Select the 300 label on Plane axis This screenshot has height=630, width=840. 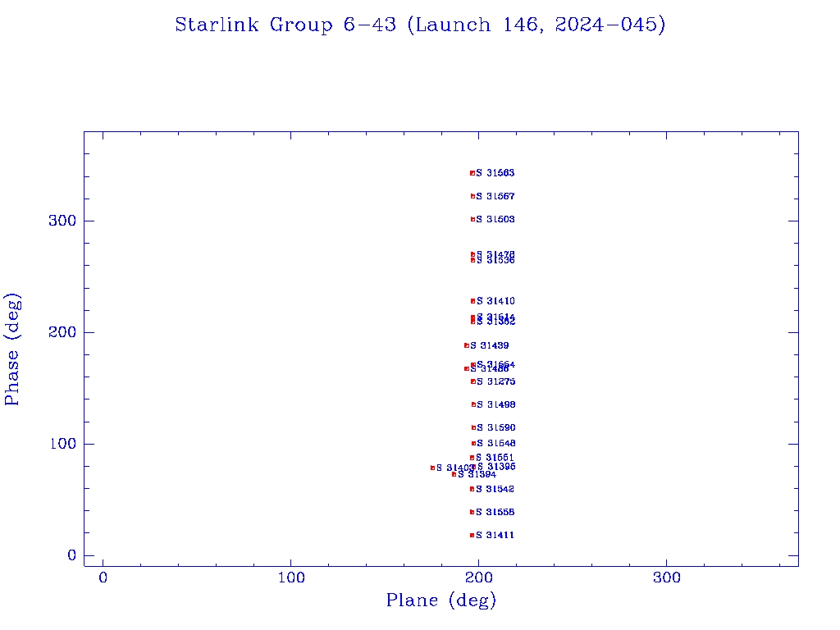pos(667,578)
